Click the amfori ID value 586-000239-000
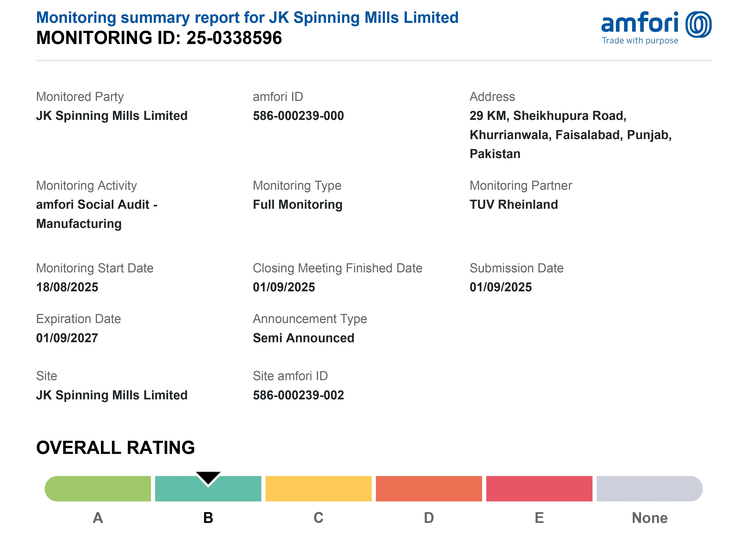This screenshot has height=535, width=756. tap(298, 116)
